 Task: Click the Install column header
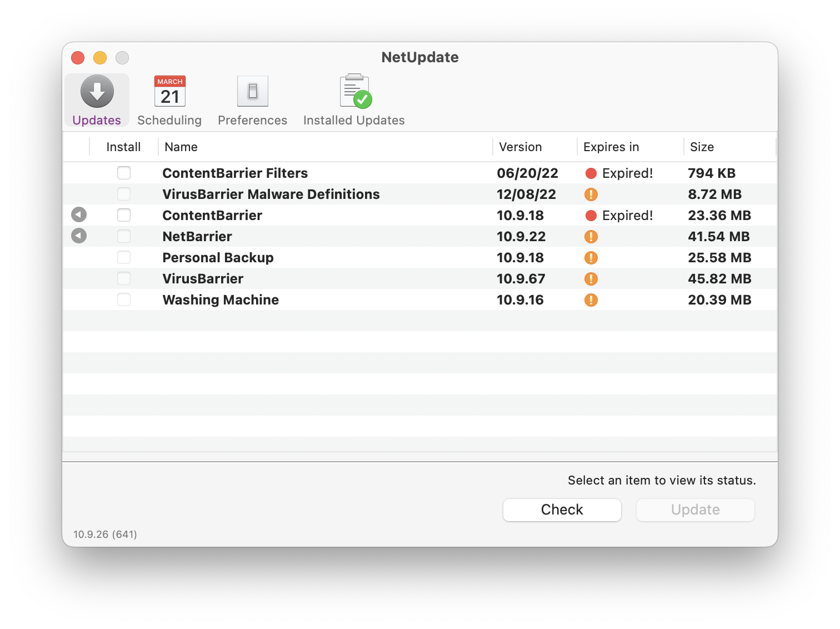123,147
